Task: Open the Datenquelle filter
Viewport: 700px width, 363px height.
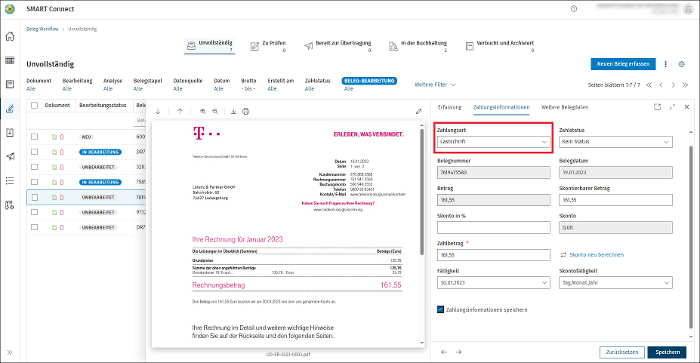Action: 188,84
